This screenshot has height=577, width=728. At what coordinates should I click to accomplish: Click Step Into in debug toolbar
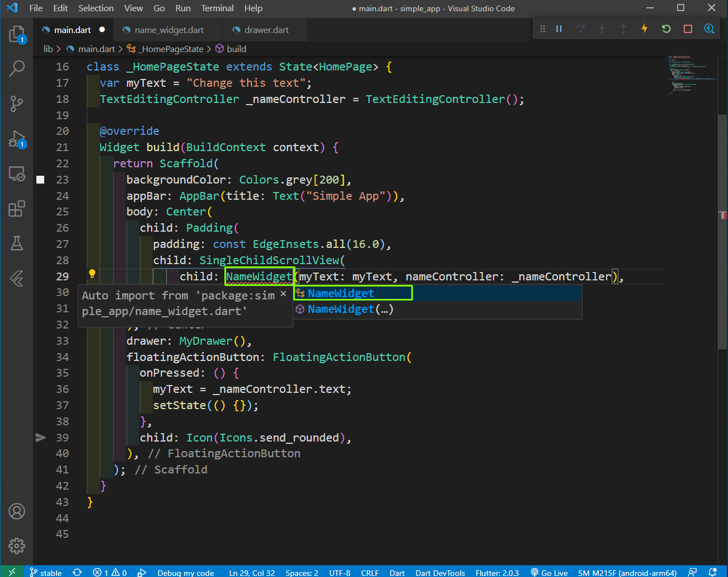602,29
